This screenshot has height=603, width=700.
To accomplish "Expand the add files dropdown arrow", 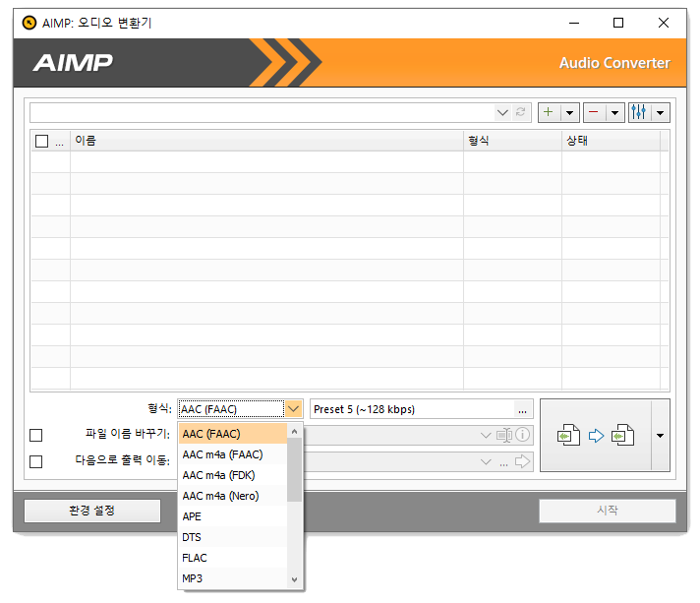I will 569,112.
